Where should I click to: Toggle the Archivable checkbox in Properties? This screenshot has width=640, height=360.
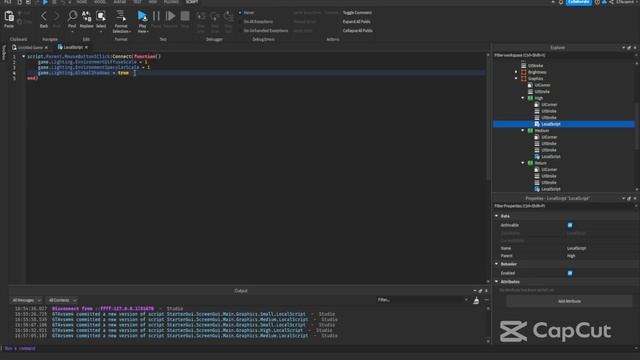click(x=570, y=225)
